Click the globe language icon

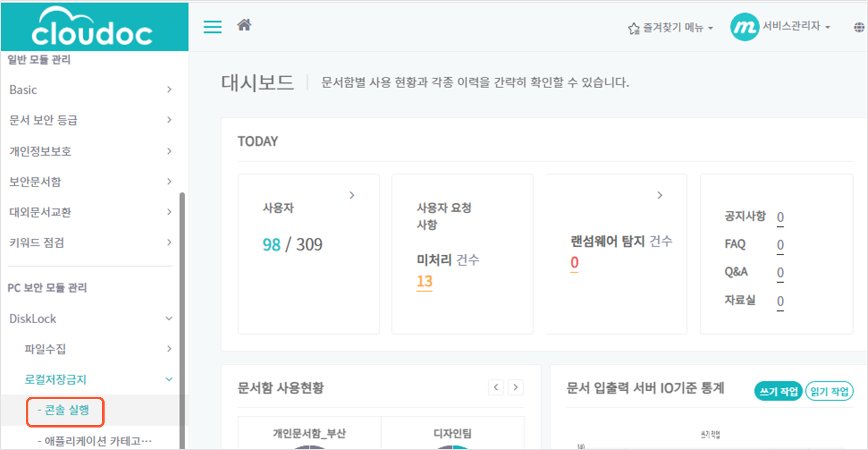click(x=859, y=27)
